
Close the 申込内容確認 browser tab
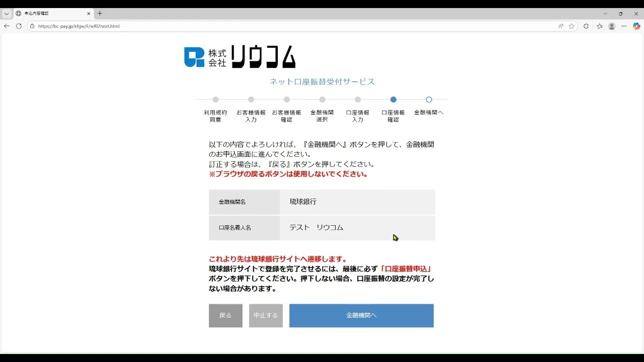89,14
